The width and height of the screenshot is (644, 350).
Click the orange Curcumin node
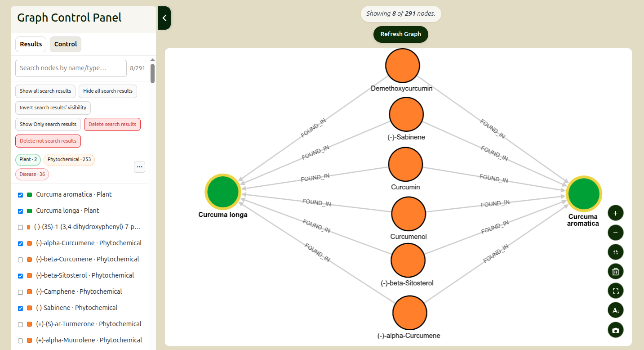click(x=405, y=164)
